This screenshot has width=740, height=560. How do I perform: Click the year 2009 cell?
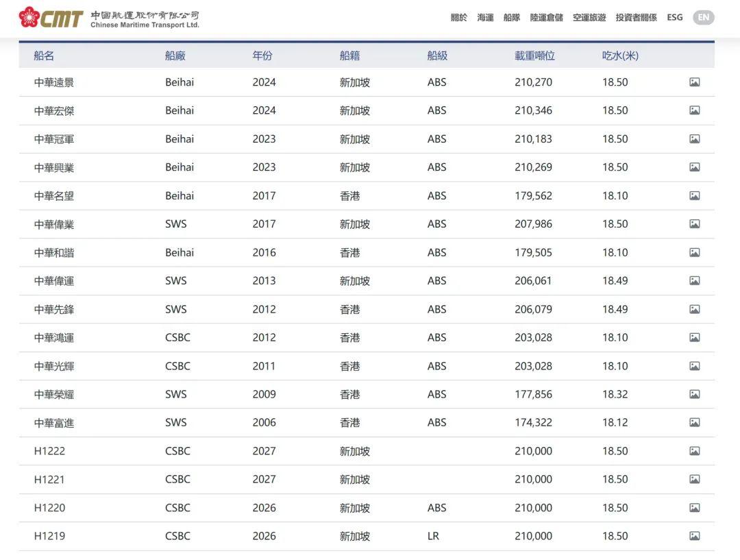264,394
